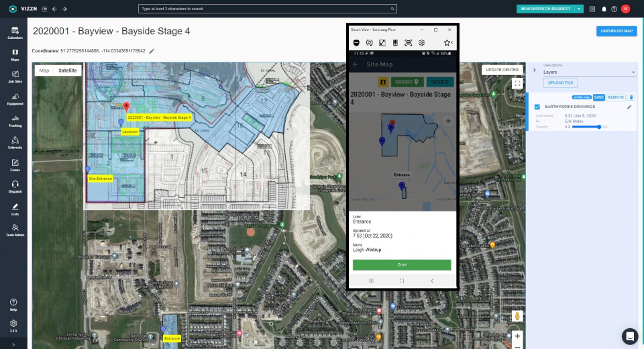Save the Earthworks Drawings layer

[599, 97]
